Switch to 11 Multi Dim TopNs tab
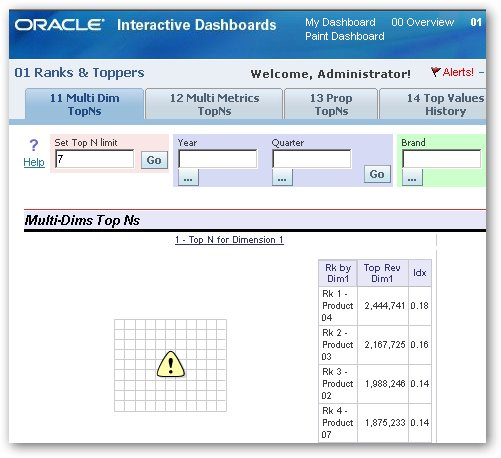Viewport: 501px width, 458px height. [84, 104]
